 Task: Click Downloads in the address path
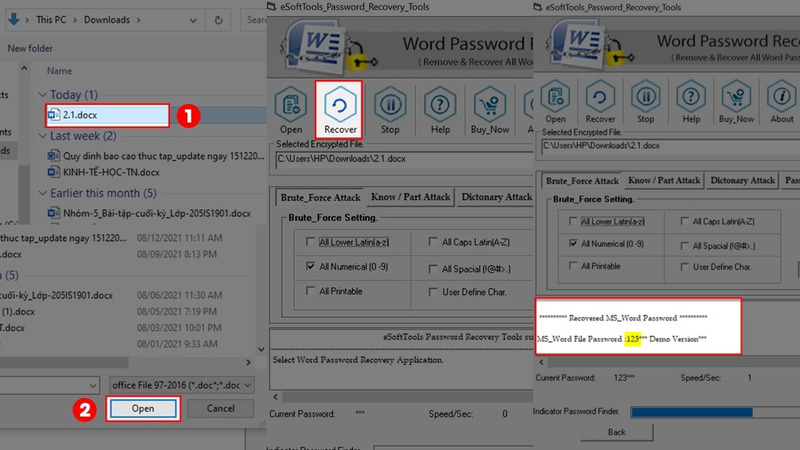[x=107, y=20]
